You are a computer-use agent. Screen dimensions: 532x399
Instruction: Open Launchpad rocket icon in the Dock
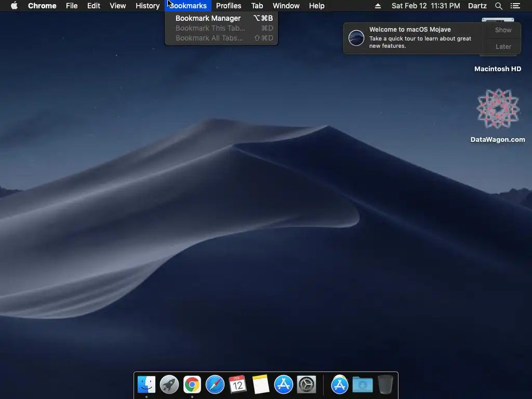point(169,385)
